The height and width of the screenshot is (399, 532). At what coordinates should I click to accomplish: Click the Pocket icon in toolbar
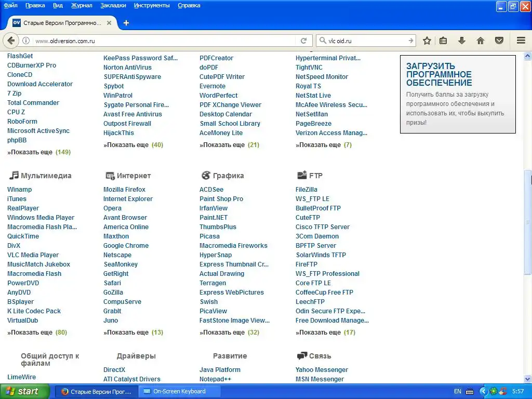[x=499, y=41]
